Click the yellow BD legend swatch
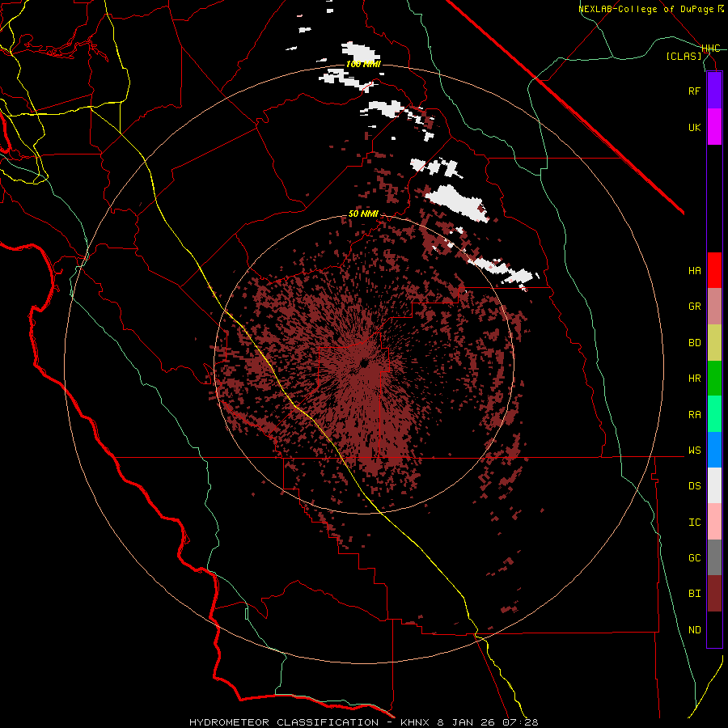This screenshot has width=728, height=728. pyautogui.click(x=714, y=342)
